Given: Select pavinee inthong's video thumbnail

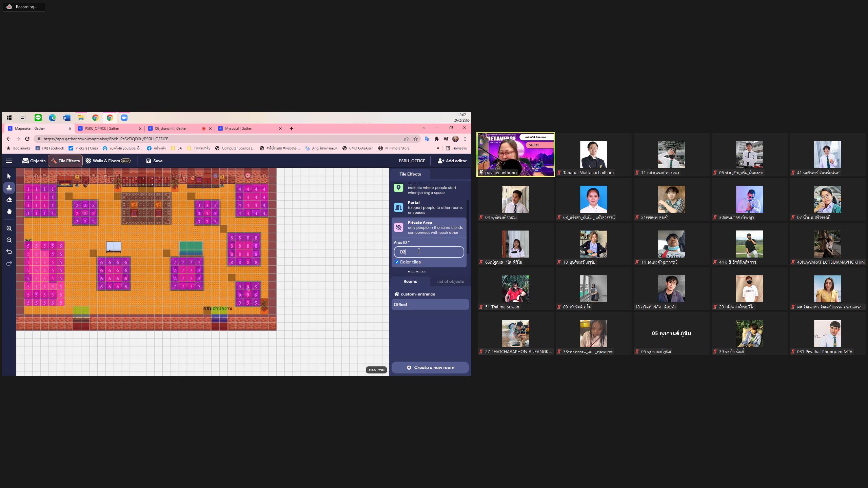Looking at the screenshot, I should click(x=516, y=155).
